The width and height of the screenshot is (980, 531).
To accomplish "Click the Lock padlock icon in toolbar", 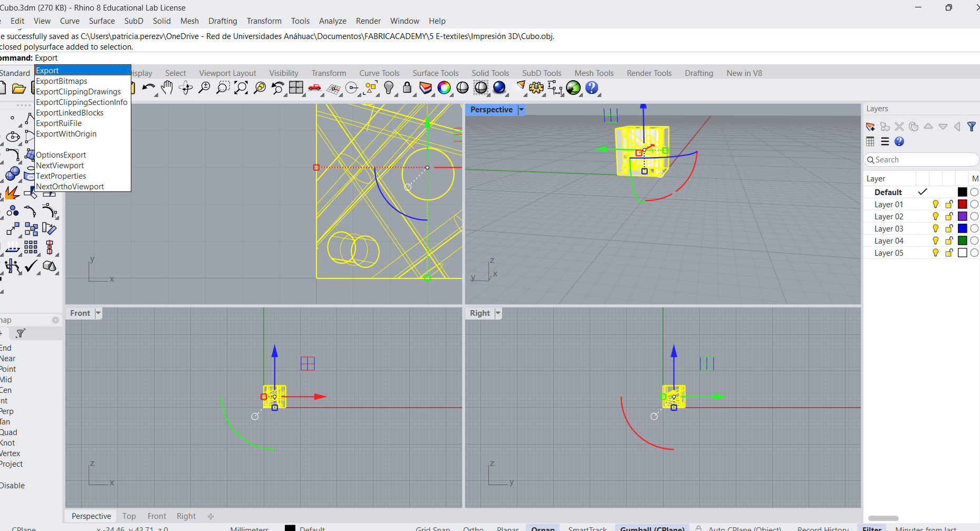I will coord(407,88).
